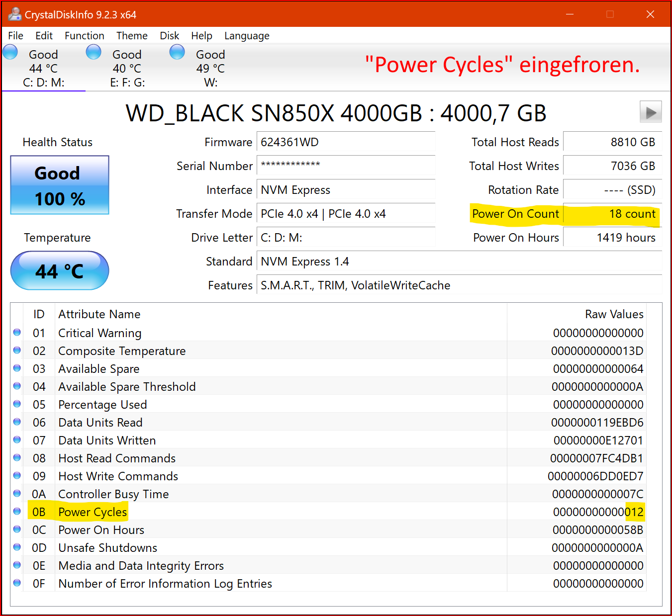
Task: Select the Power Cycles attribute name
Action: [x=93, y=512]
